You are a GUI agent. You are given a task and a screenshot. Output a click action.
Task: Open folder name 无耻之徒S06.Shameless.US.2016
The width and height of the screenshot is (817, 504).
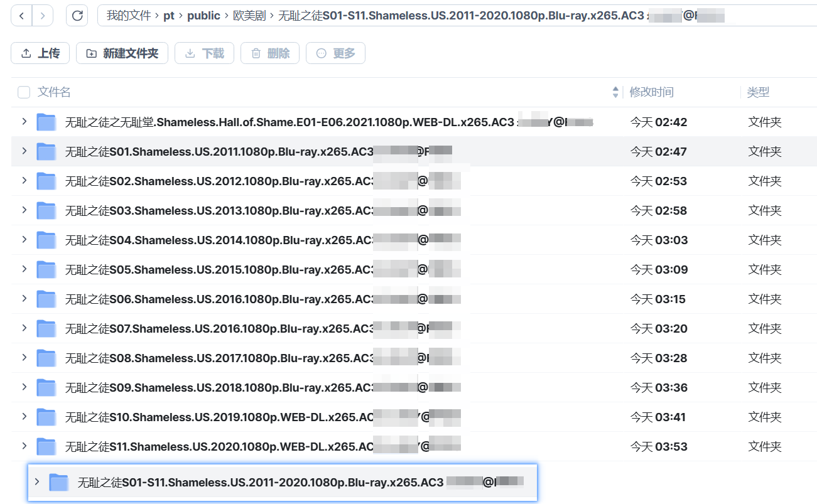click(x=263, y=299)
